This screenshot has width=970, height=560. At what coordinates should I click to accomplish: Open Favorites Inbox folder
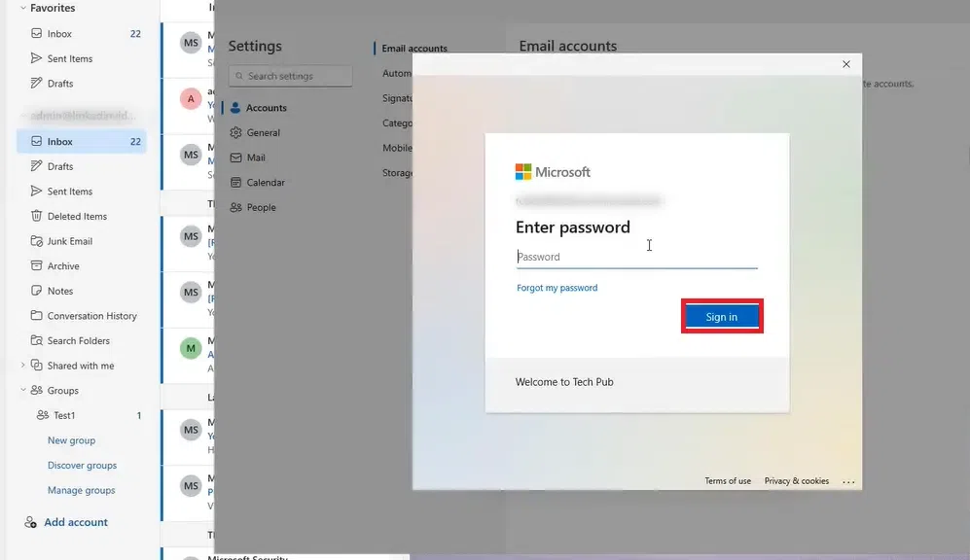point(82,33)
